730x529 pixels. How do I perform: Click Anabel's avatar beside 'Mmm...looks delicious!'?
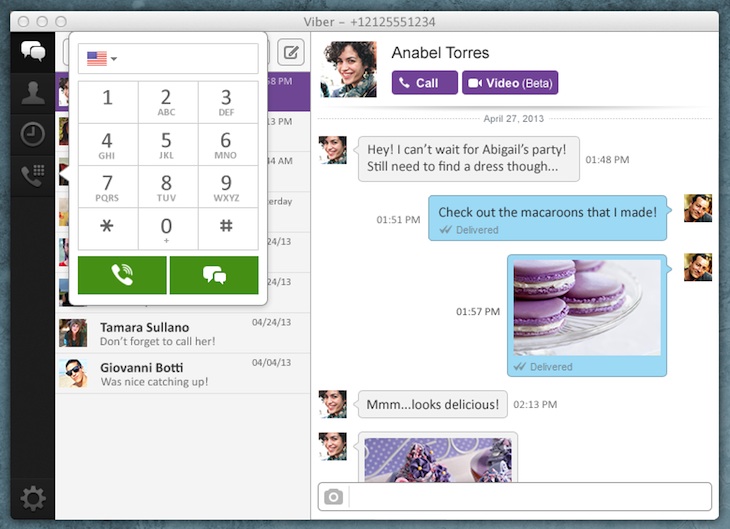[x=332, y=404]
